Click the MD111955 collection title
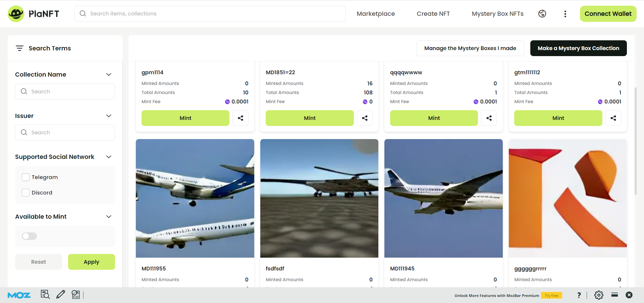Image resolution: width=644 pixels, height=303 pixels. 154,268
